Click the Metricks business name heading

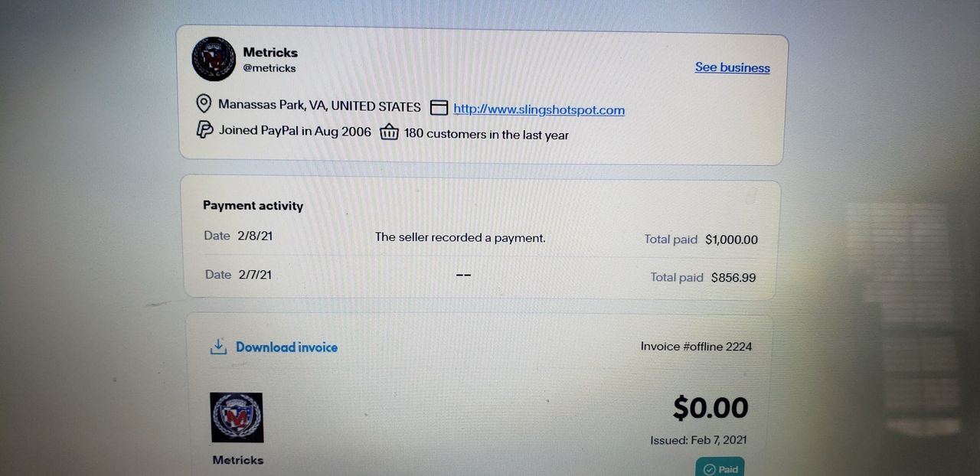(x=270, y=53)
